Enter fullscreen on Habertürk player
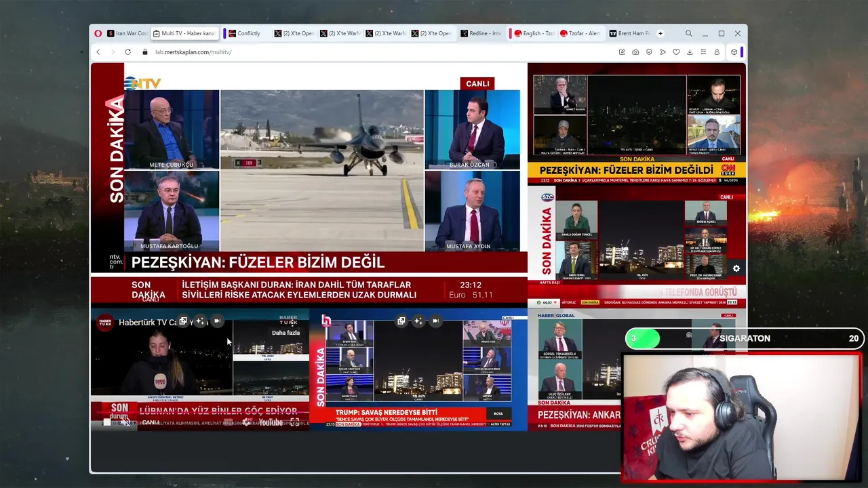Image resolution: width=868 pixels, height=488 pixels. [294, 422]
